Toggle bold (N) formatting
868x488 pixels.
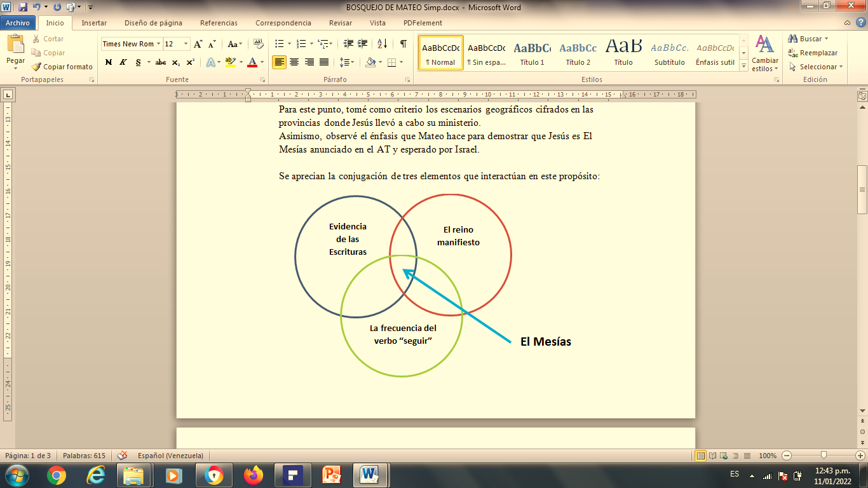pyautogui.click(x=109, y=62)
